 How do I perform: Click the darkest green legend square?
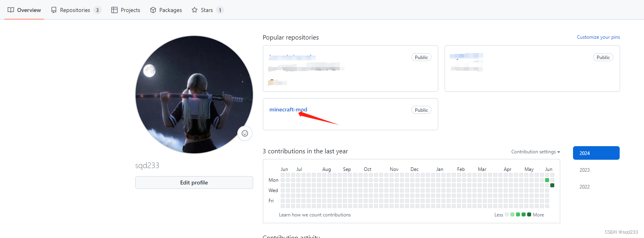(x=529, y=214)
